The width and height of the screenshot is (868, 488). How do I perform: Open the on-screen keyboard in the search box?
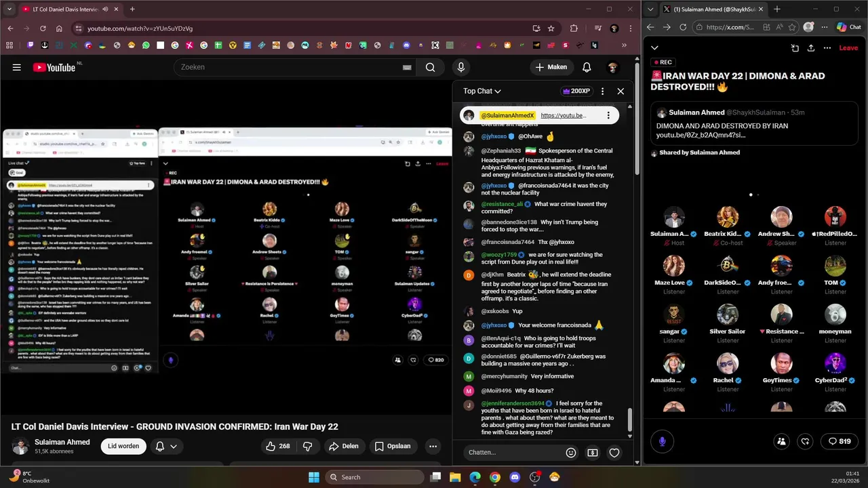coord(407,67)
